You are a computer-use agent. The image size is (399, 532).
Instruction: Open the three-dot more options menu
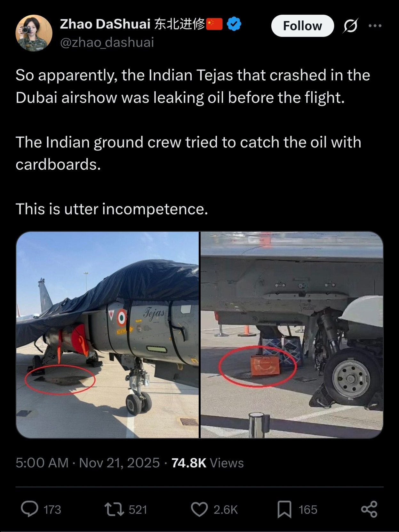tap(375, 26)
